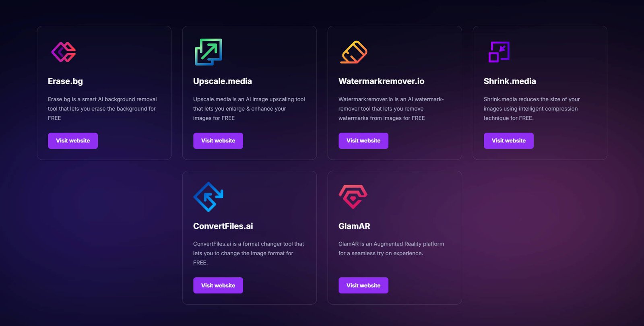The width and height of the screenshot is (644, 326).
Task: Visit website for Shrink.media
Action: coord(509,141)
